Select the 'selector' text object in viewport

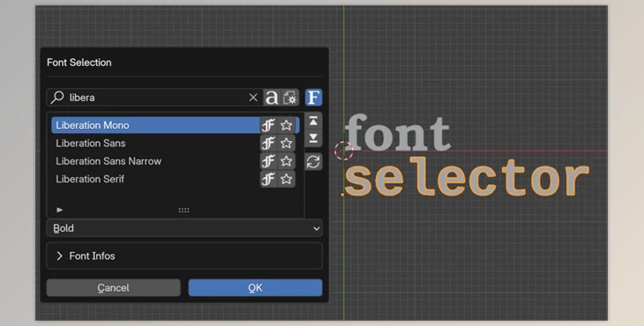coord(467,178)
